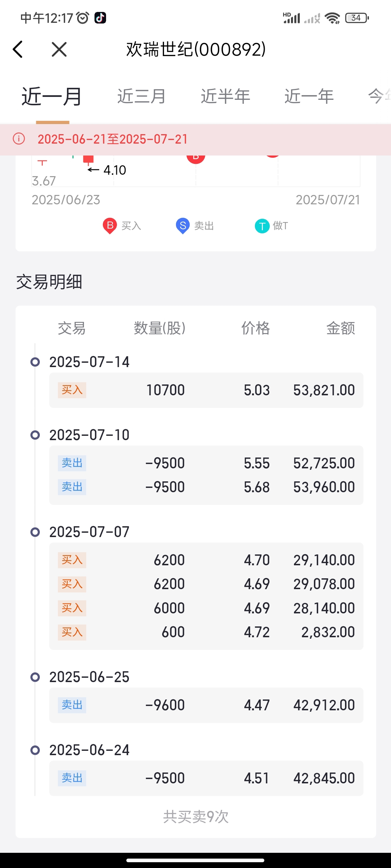Tap the 数量(股) column header
This screenshot has width=391, height=868.
[x=160, y=328]
